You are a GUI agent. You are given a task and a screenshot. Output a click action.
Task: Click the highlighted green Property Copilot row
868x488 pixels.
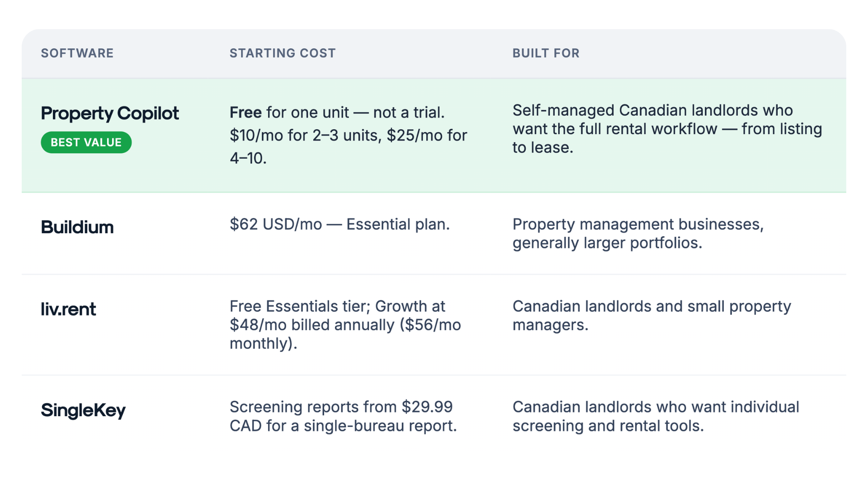click(x=434, y=136)
